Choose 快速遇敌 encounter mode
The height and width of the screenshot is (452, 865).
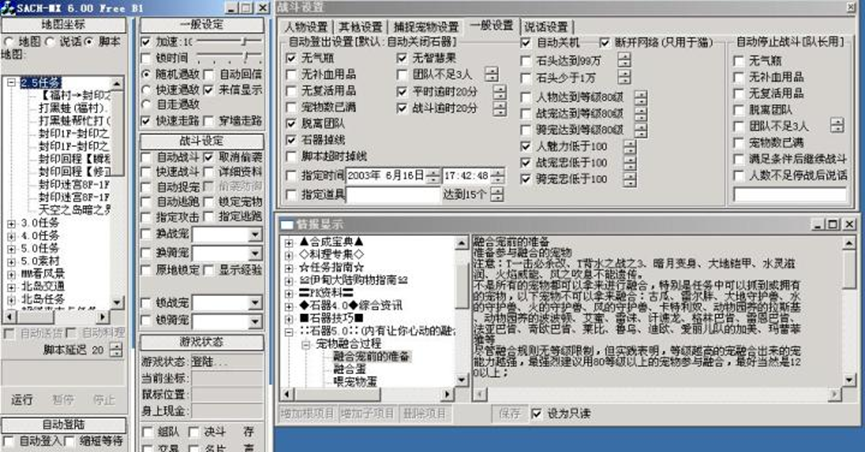146,89
